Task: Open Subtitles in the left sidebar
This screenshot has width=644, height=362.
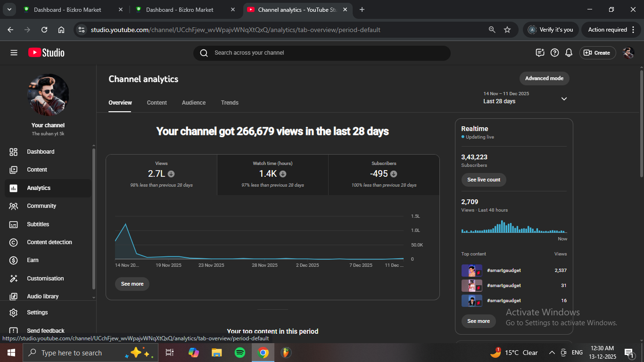Action: coord(38,224)
